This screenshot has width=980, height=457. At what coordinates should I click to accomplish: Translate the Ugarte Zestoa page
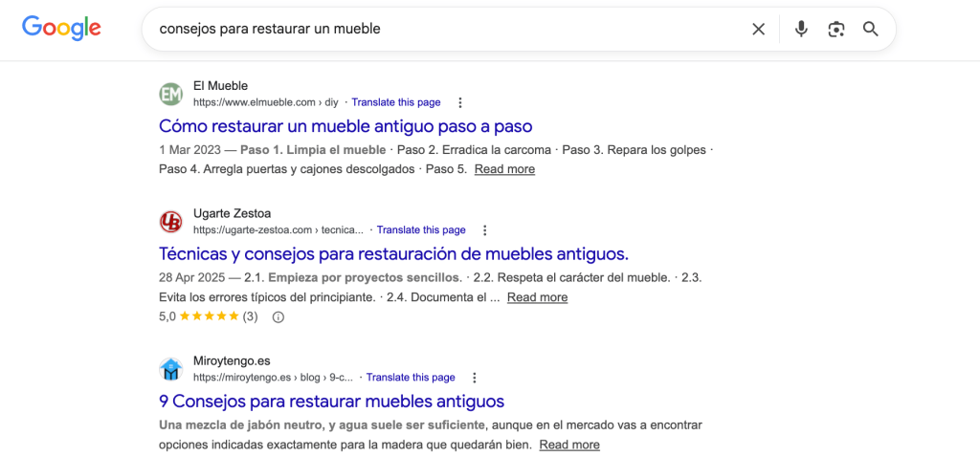[421, 229]
